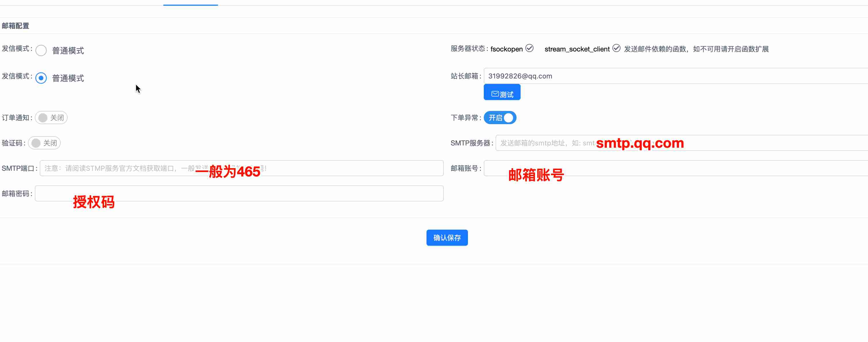This screenshot has height=342, width=868.
Task: Click 普通模式 label of first radio
Action: [x=68, y=51]
